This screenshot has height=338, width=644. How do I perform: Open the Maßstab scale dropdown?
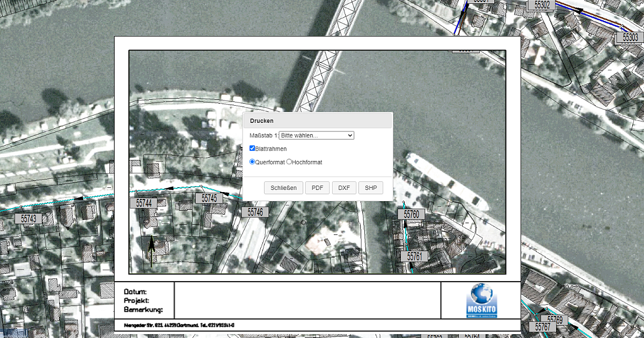317,135
